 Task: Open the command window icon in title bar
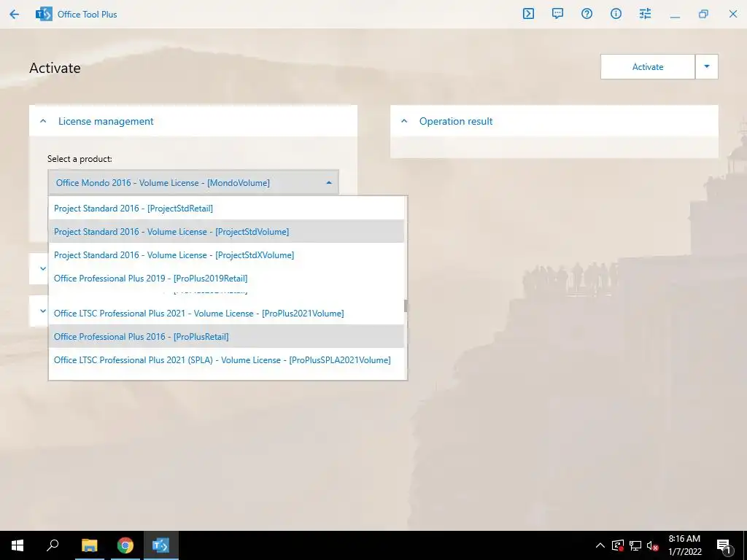528,14
